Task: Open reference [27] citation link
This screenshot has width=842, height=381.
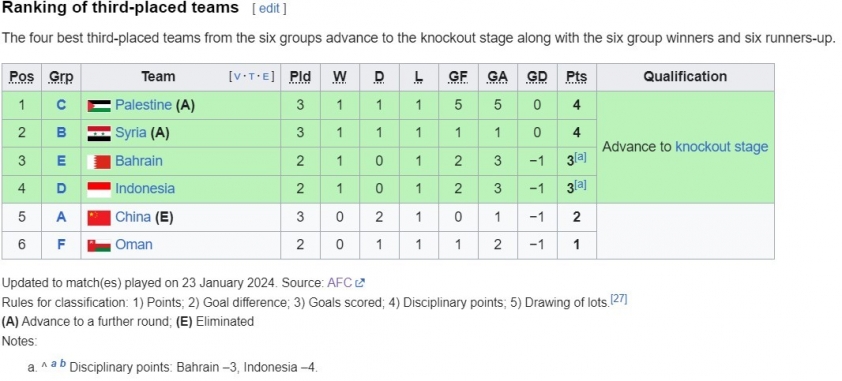Action: click(x=619, y=299)
